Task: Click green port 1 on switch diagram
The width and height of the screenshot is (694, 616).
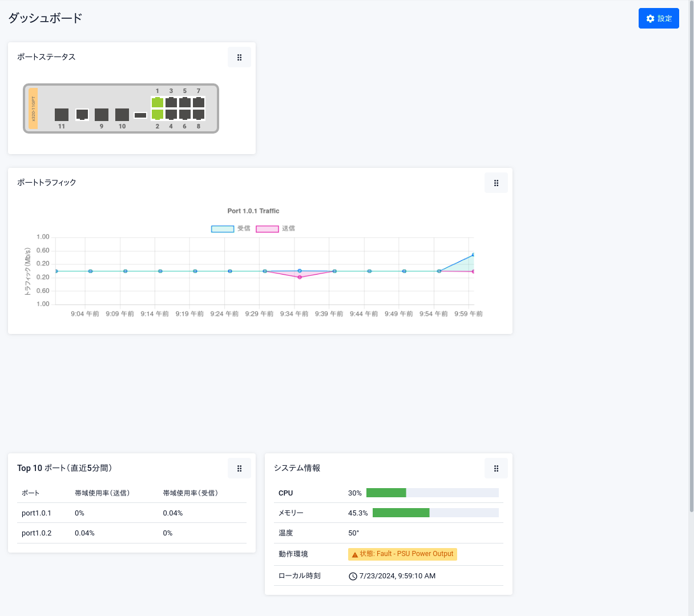Action: pyautogui.click(x=158, y=103)
